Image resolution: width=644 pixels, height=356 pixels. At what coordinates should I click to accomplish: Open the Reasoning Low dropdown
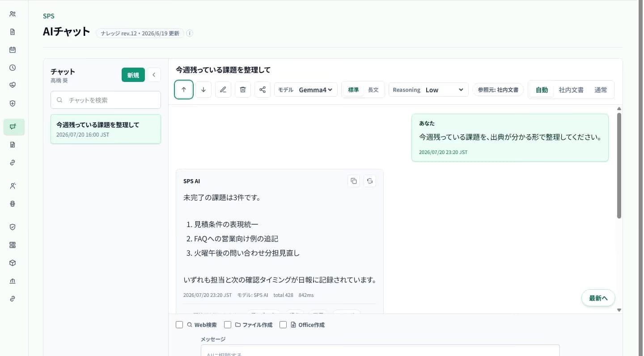pyautogui.click(x=428, y=90)
